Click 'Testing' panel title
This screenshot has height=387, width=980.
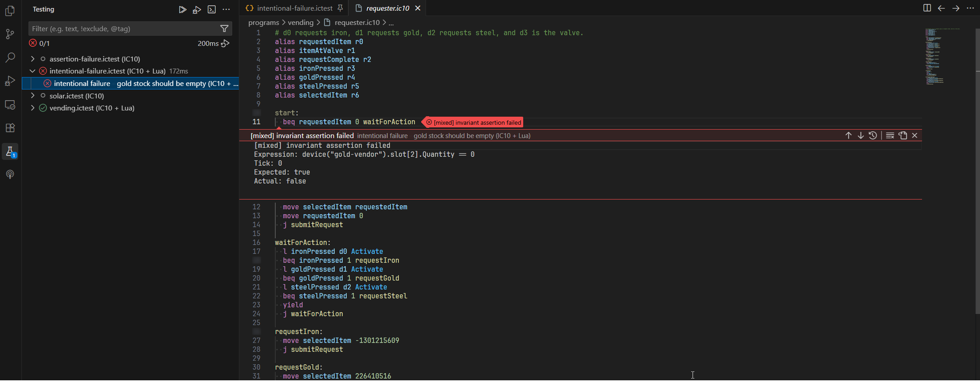coord(43,9)
